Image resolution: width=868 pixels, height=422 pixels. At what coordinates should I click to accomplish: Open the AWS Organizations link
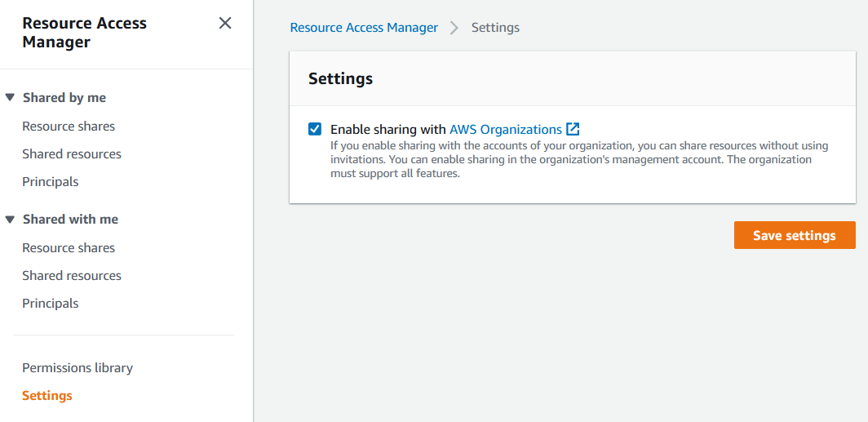[x=505, y=129]
